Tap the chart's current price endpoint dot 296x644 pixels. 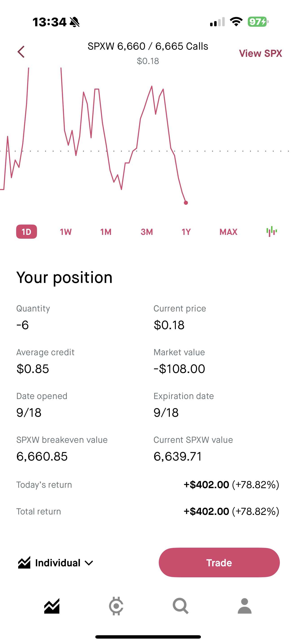pos(186,203)
